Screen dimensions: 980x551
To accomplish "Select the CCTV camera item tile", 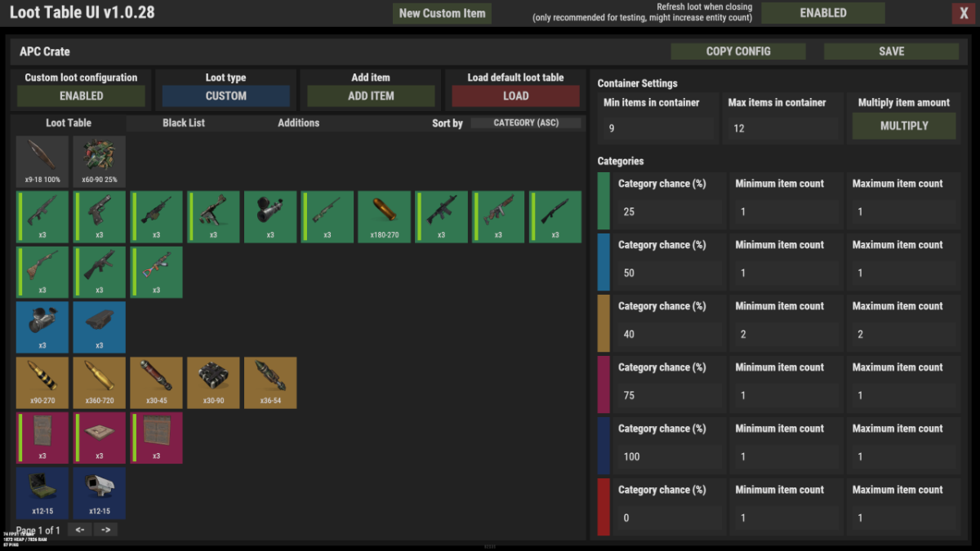I will (100, 492).
